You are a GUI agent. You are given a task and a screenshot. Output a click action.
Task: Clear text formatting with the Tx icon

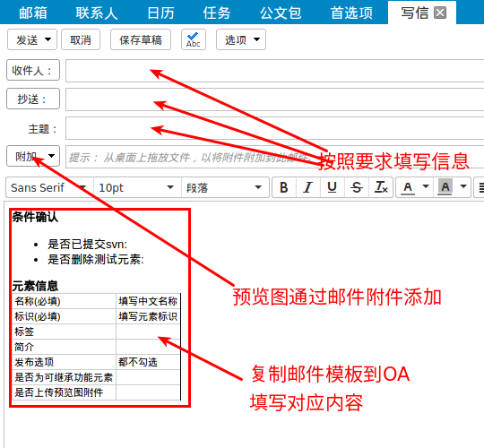tap(381, 187)
